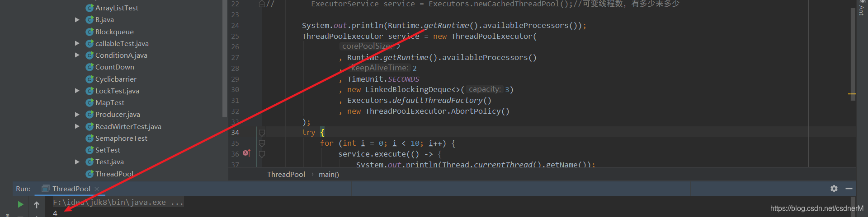Image resolution: width=868 pixels, height=217 pixels.
Task: Expand the ReadWirterTest.java node
Action: point(77,126)
